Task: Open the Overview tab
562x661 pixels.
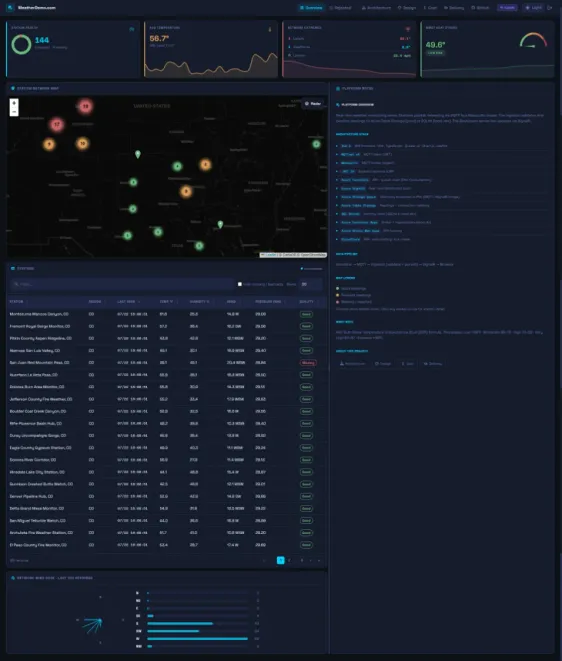Action: [x=311, y=8]
